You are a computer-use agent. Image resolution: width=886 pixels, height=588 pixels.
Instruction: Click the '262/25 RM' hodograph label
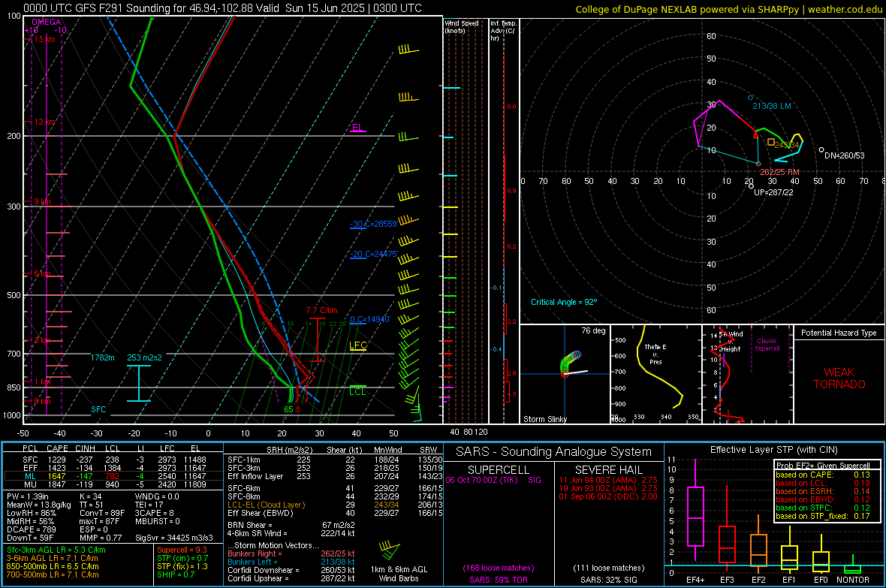(x=780, y=172)
